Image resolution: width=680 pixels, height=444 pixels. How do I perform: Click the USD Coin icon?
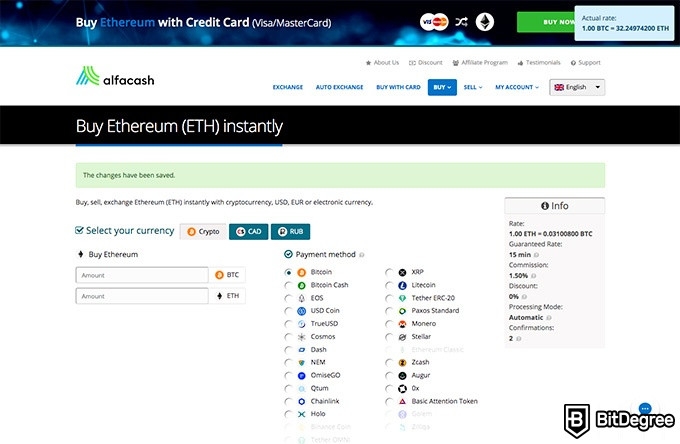[x=301, y=311]
